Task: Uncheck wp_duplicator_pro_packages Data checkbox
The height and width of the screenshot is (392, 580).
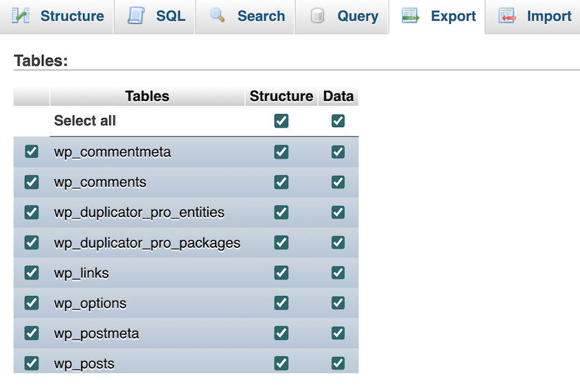Action: 338,242
